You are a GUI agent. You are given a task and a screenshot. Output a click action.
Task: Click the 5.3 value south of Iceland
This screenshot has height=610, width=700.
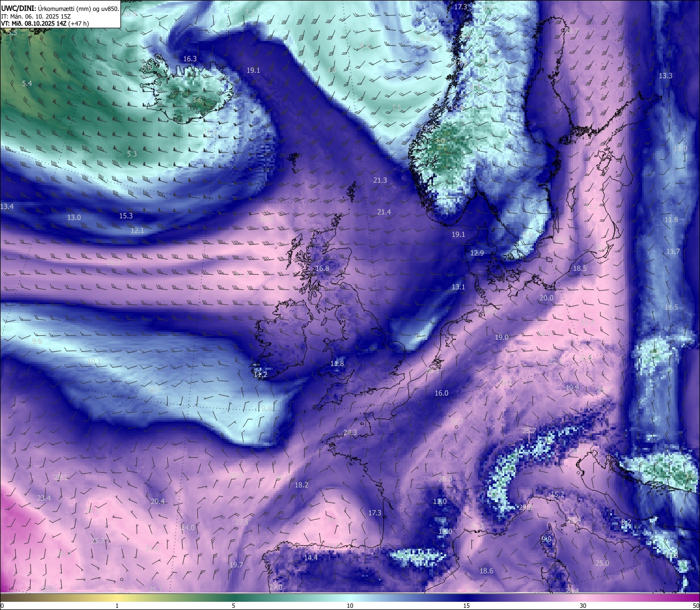tap(132, 154)
